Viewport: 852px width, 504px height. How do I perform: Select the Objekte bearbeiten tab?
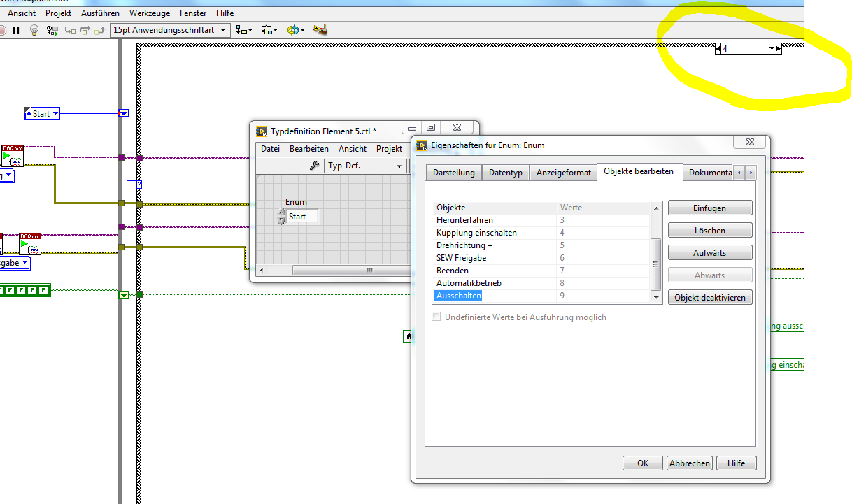point(639,171)
